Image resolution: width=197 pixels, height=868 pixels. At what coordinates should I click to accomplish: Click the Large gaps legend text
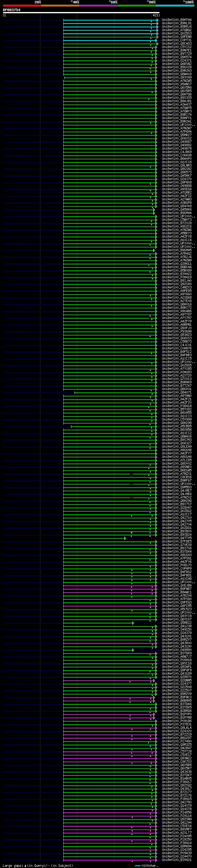38,865
